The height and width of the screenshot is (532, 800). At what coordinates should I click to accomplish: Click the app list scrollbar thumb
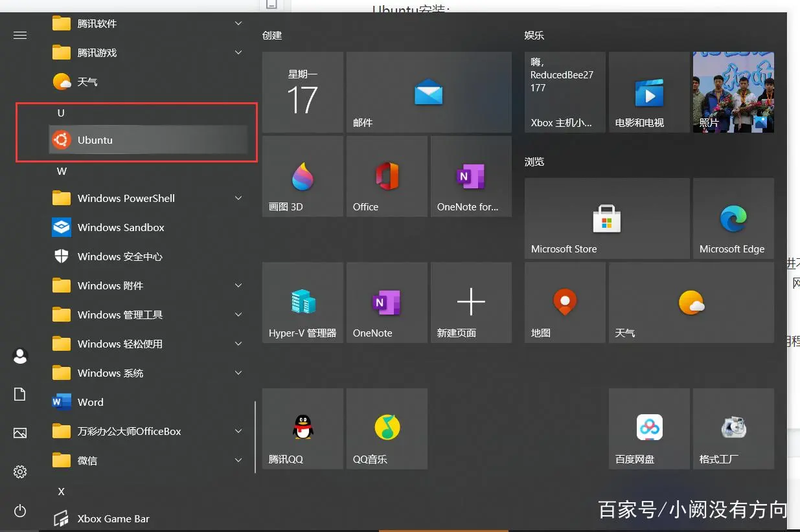[x=255, y=438]
